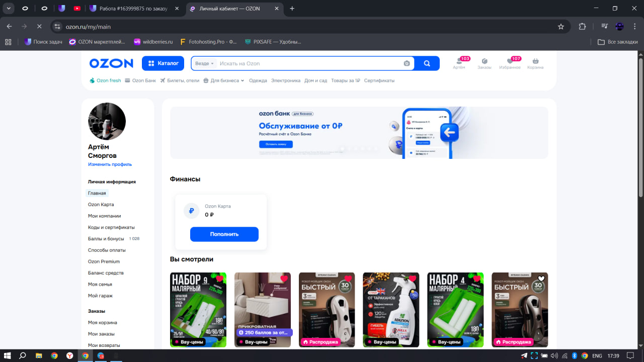
Task: Click the user profile avatar photo
Action: coord(107,121)
